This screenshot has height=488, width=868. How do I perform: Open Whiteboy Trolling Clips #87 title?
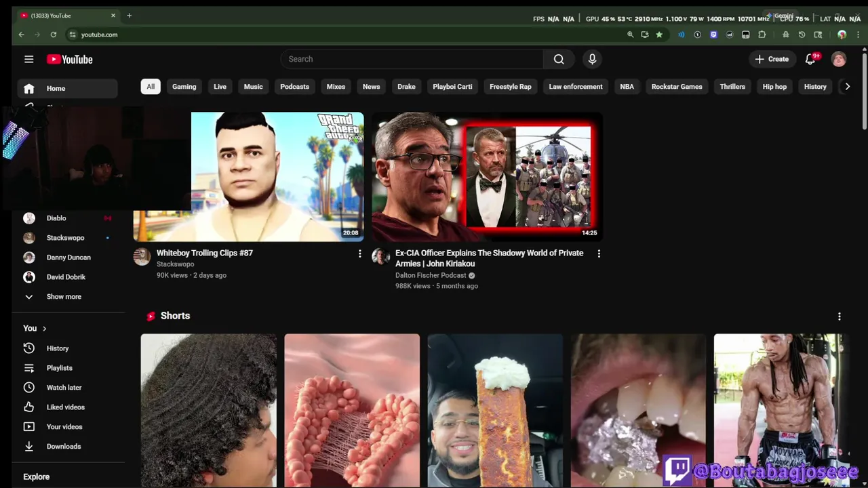(205, 253)
